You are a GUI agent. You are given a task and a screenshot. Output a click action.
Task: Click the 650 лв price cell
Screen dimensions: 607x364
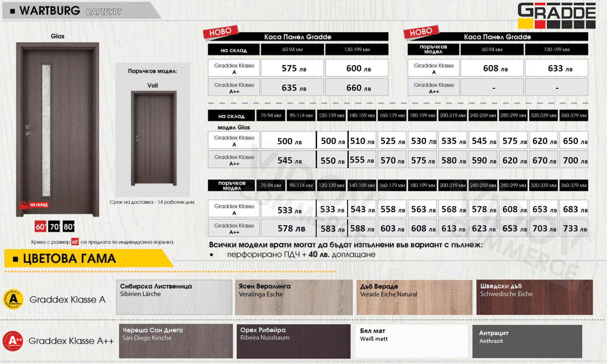coord(574,141)
